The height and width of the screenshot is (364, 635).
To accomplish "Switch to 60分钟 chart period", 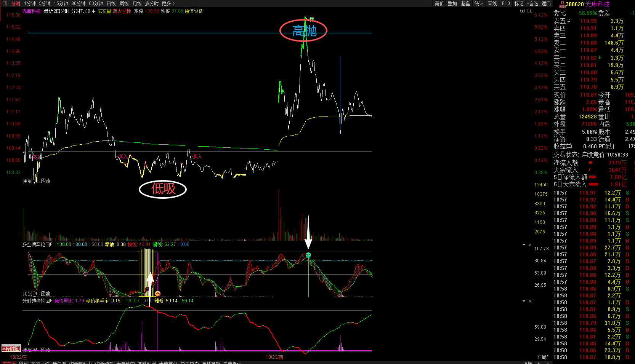I will 96,3.
